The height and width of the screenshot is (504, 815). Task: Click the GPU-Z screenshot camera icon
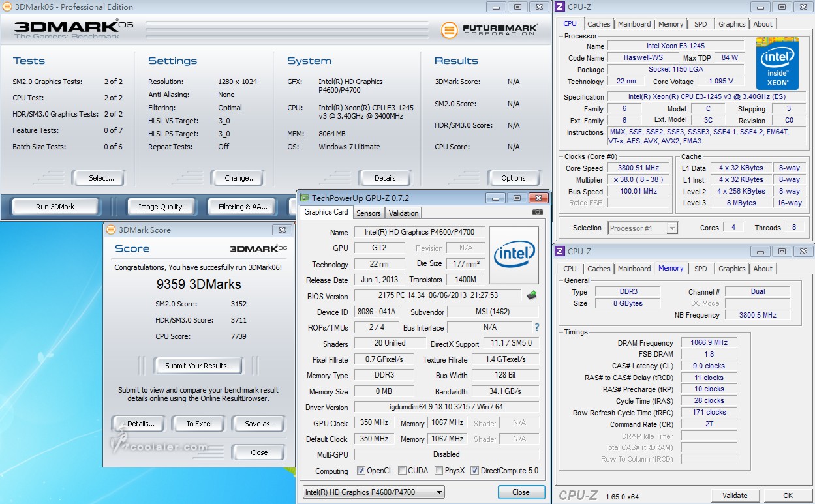pyautogui.click(x=537, y=212)
